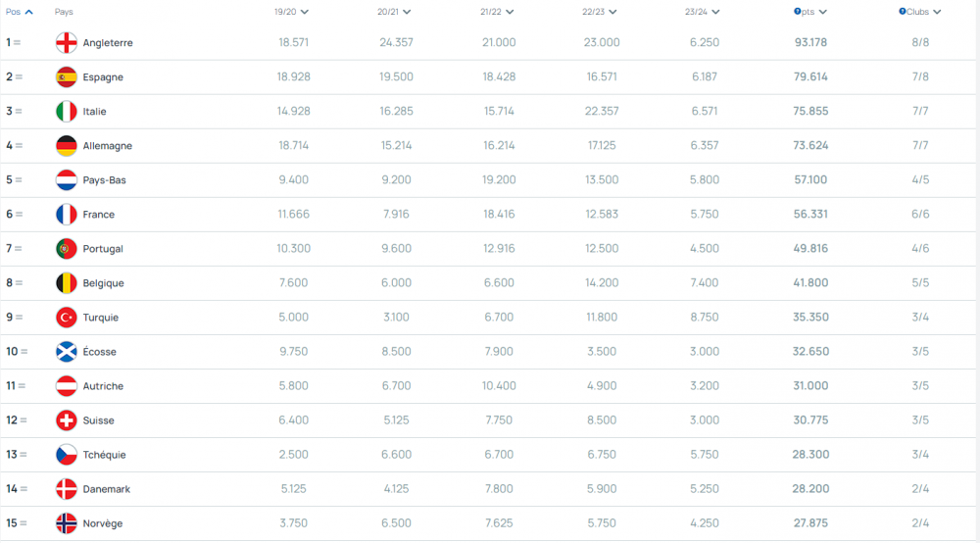This screenshot has width=980, height=543.
Task: Click the England flag icon
Action: coord(67,43)
